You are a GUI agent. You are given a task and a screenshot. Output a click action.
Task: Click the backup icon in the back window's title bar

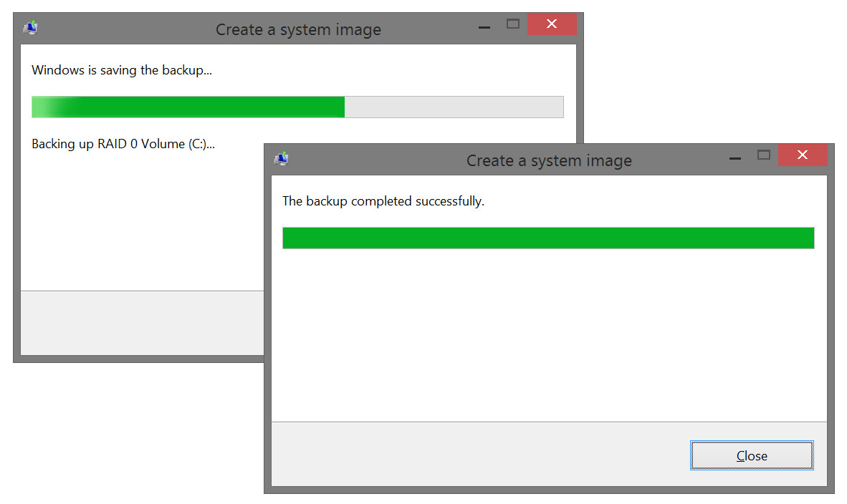tap(31, 27)
